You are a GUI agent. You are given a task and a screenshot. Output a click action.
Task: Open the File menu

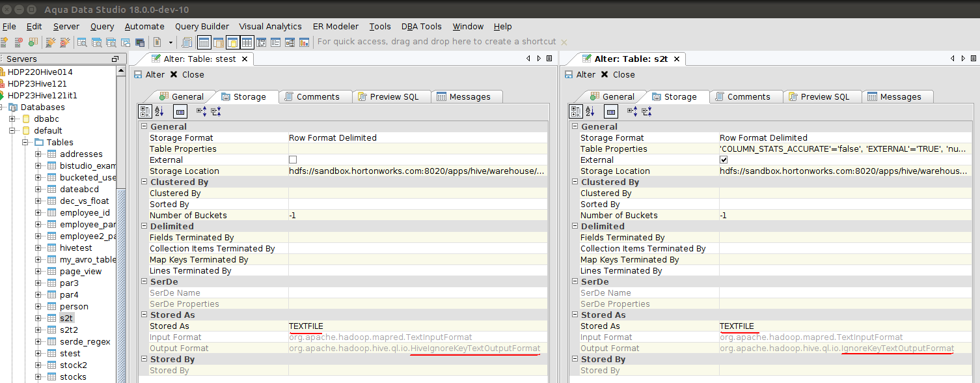tap(9, 27)
